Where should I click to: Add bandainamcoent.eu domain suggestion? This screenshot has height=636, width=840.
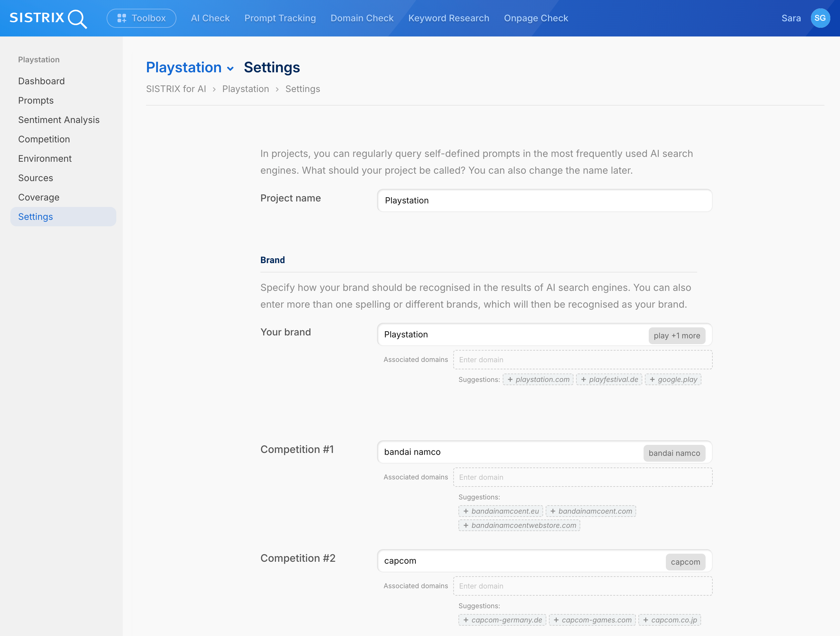[x=500, y=511]
